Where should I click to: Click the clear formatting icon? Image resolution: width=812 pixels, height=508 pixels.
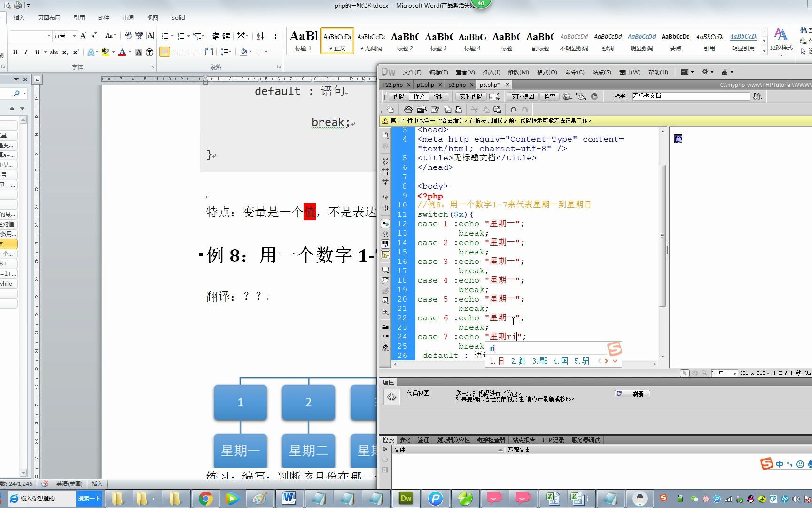tap(128, 36)
